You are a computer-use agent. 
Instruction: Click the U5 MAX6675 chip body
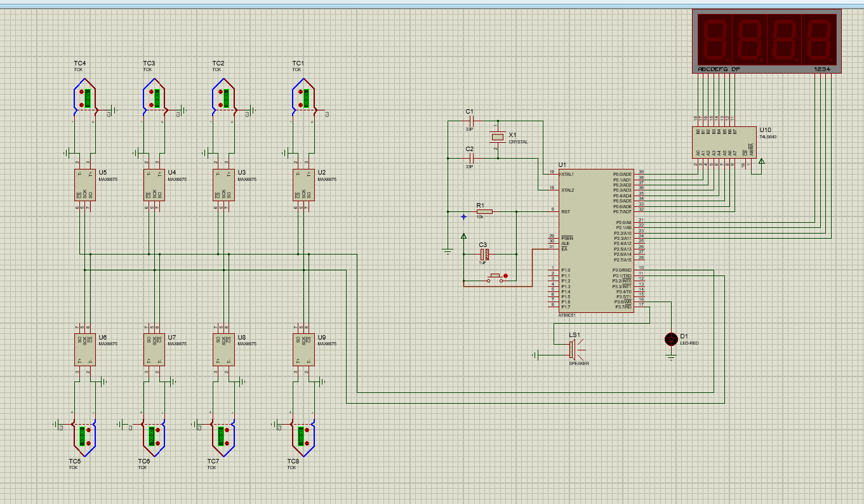pyautogui.click(x=85, y=185)
